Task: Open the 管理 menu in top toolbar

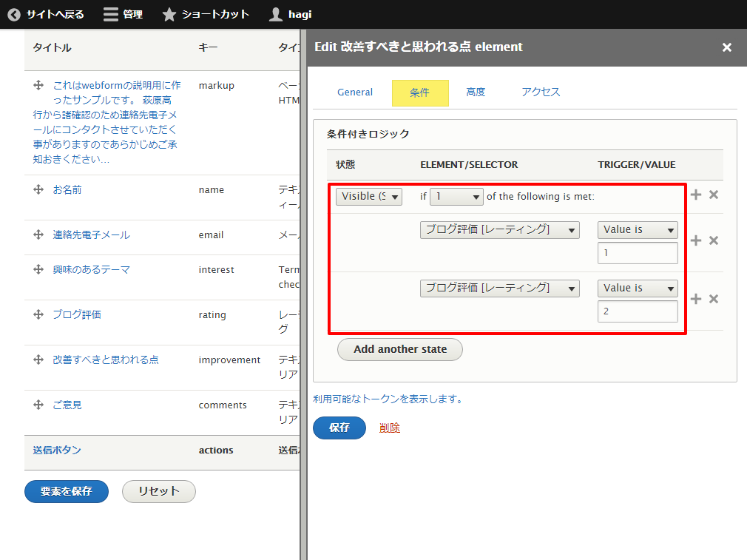Action: coord(123,14)
